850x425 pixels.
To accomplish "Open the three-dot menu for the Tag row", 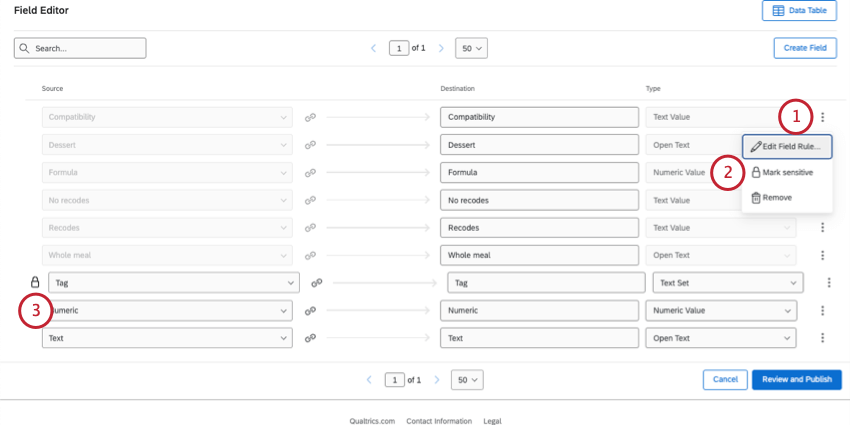I will tap(828, 283).
